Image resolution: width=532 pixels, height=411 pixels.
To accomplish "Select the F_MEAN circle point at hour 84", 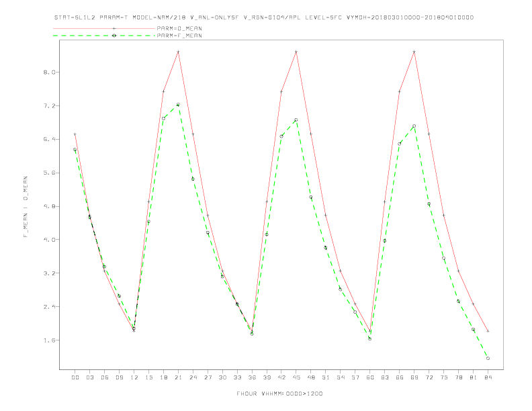I will coord(488,358).
